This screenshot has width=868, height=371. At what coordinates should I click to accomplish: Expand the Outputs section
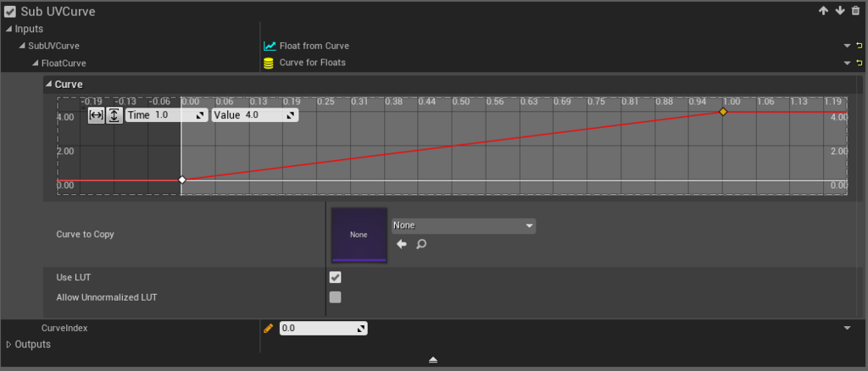coord(8,345)
